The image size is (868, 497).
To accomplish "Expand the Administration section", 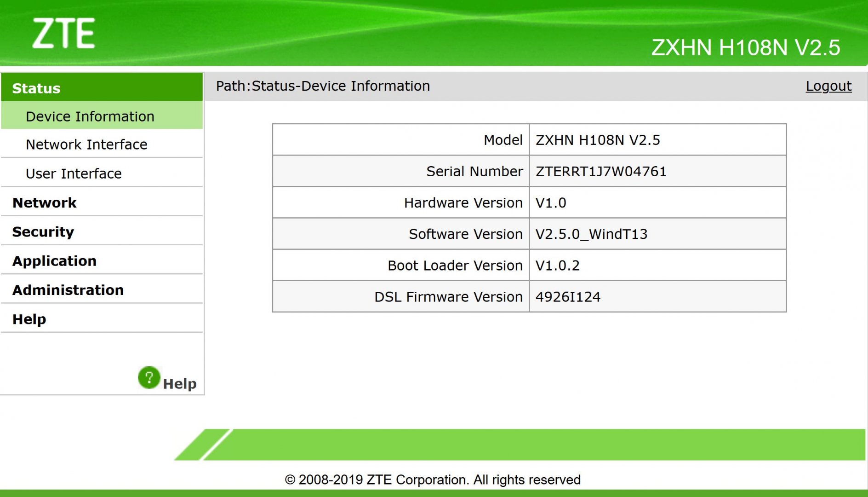I will tap(68, 290).
